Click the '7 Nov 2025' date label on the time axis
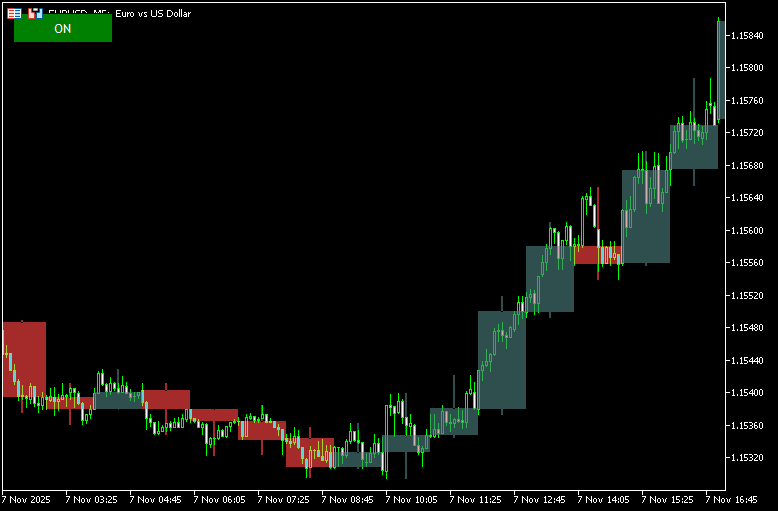Viewport: 778px width, 511px height. [26, 498]
